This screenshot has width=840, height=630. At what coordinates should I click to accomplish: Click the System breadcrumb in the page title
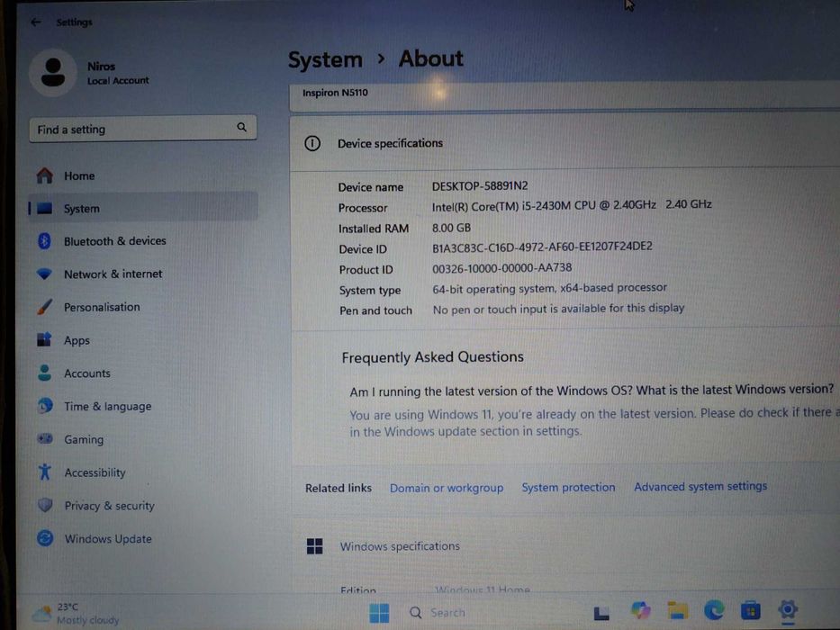[x=325, y=59]
